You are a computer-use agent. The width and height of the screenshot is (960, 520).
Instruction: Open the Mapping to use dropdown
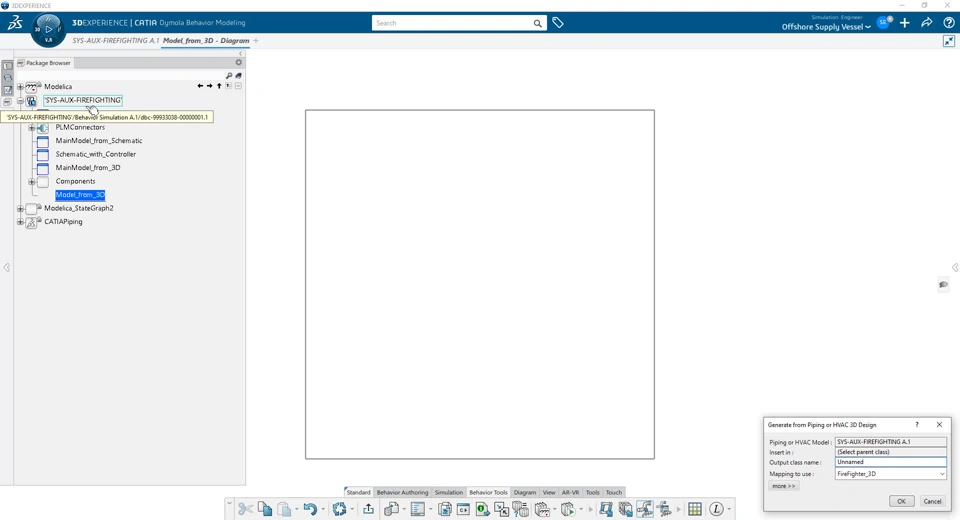coord(942,474)
